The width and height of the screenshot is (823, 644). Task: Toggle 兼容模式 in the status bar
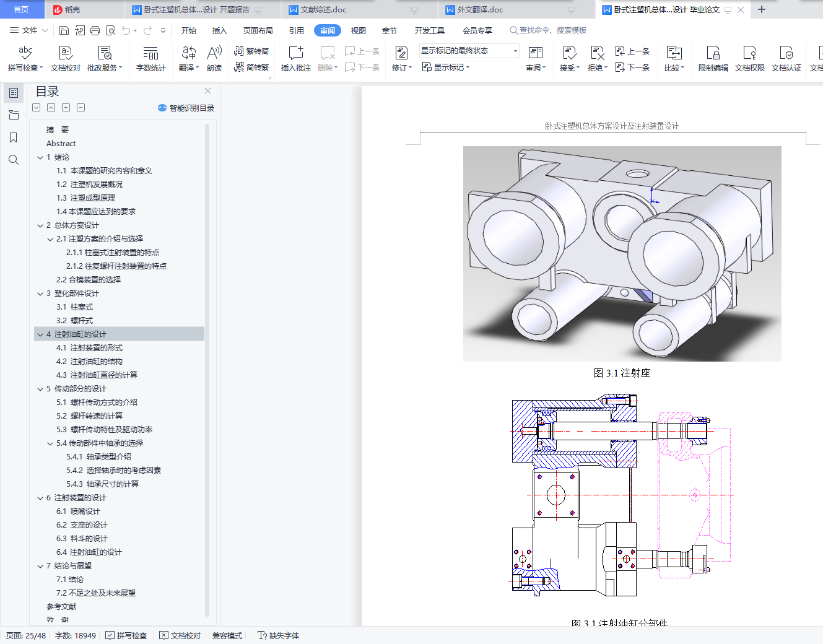227,635
